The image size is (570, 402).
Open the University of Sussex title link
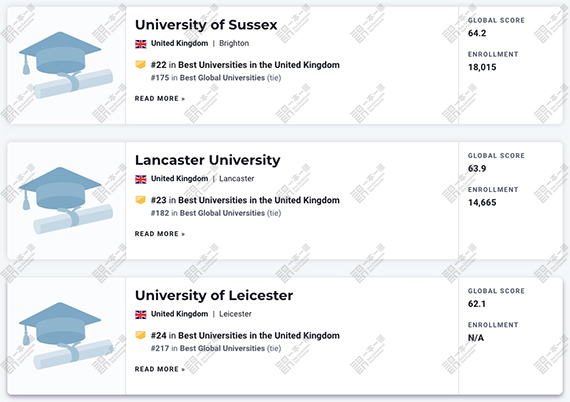pyautogui.click(x=206, y=25)
